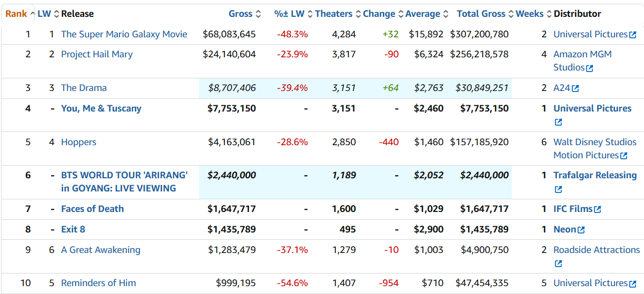This screenshot has width=644, height=294.
Task: Click external link icon beside Neon
Action: click(581, 230)
